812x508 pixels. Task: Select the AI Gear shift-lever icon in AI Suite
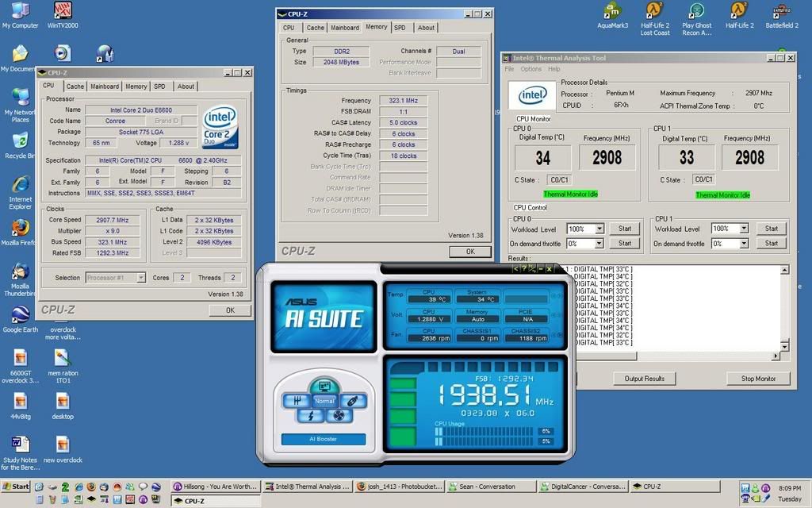pos(297,401)
